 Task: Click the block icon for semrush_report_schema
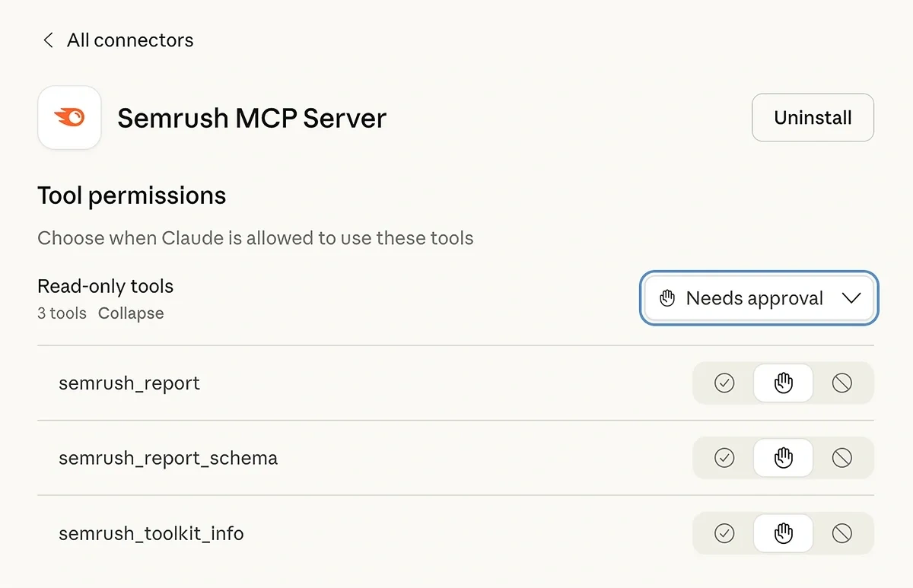click(x=842, y=458)
